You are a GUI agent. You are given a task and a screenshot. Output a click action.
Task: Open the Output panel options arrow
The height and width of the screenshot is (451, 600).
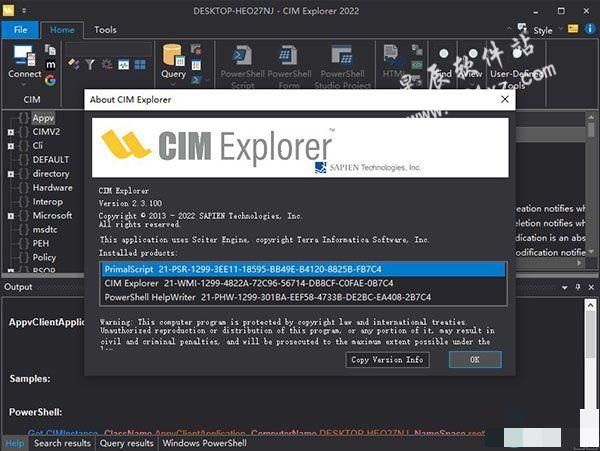click(564, 287)
